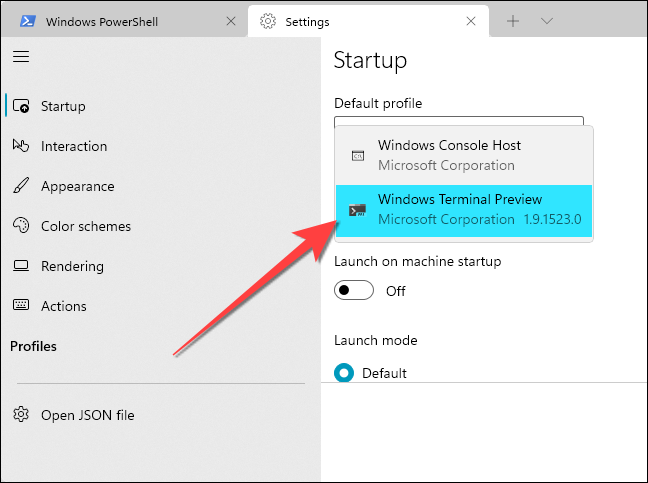Open a new tab with plus button
The height and width of the screenshot is (483, 648).
[x=513, y=21]
